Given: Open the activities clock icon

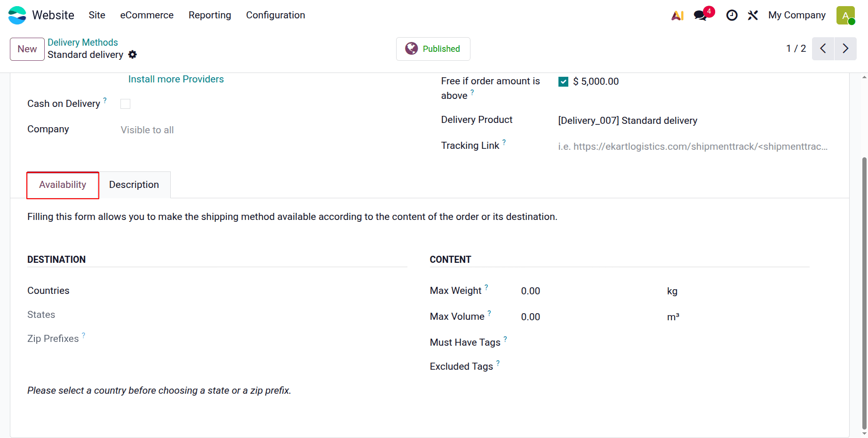Looking at the screenshot, I should [x=732, y=15].
